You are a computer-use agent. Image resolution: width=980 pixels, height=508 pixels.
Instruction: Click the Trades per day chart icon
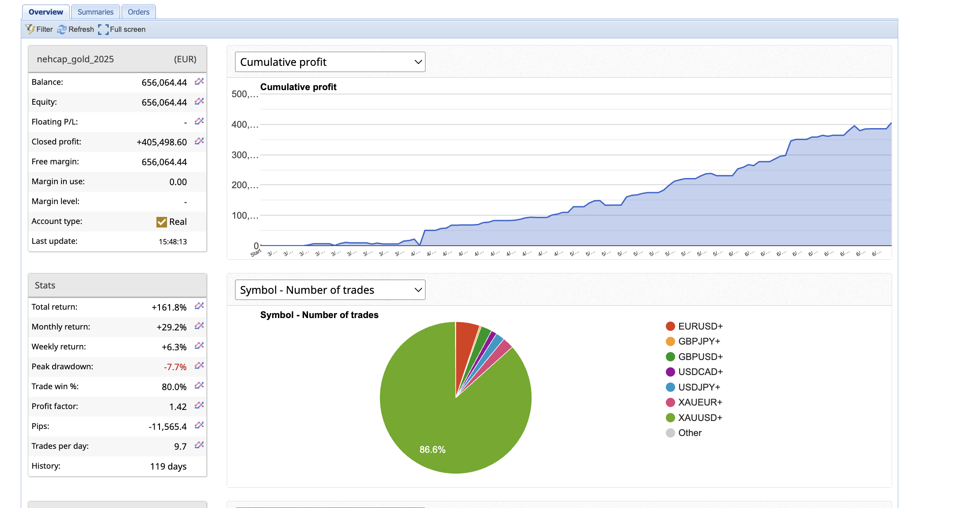(x=199, y=445)
